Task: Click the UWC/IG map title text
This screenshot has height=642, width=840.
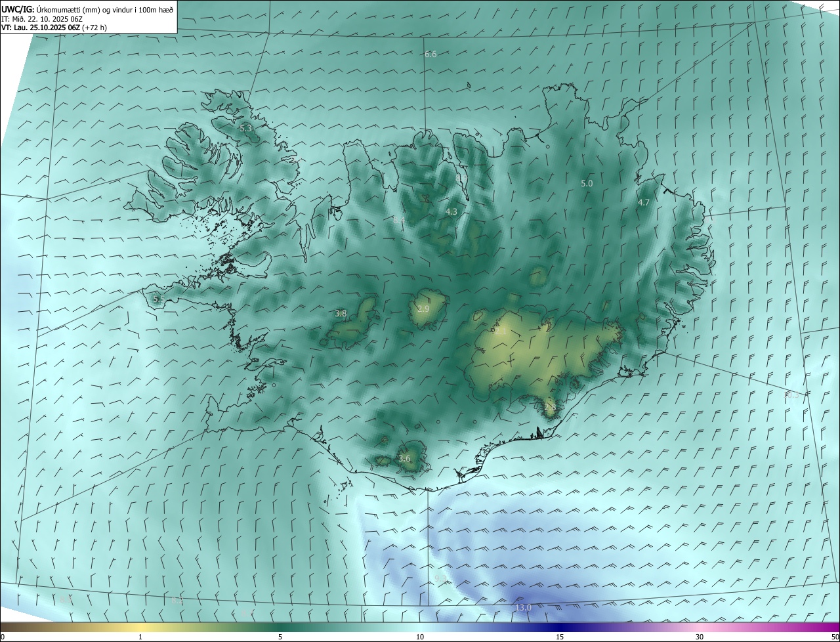Action: pos(87,10)
